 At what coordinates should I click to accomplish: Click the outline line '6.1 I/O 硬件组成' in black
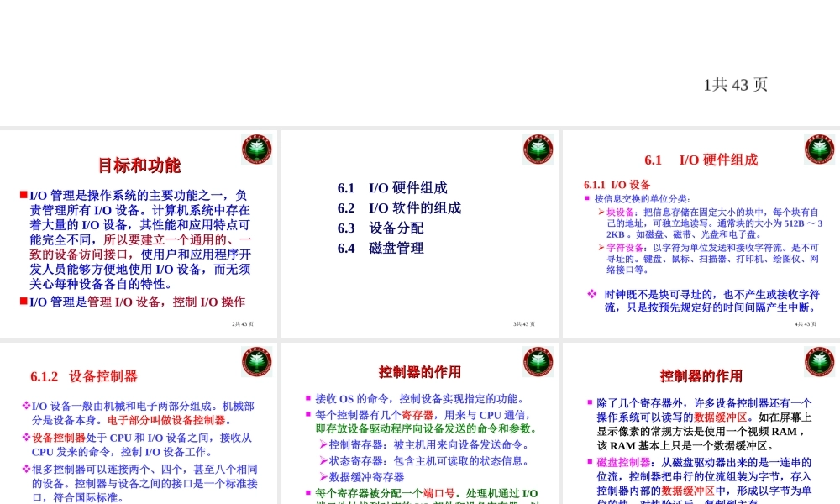[392, 188]
